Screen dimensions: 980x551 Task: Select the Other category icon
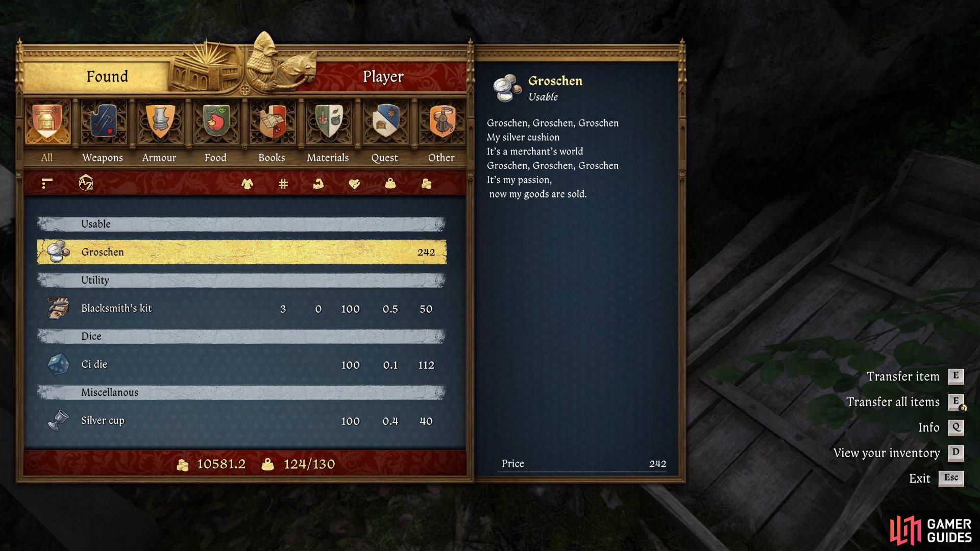pyautogui.click(x=442, y=121)
